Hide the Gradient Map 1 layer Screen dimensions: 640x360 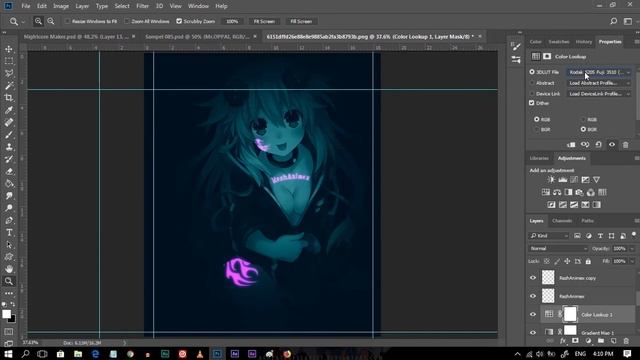click(x=533, y=332)
